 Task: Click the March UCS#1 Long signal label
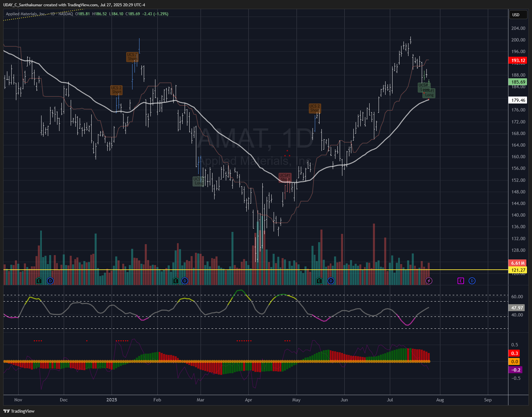point(198,181)
